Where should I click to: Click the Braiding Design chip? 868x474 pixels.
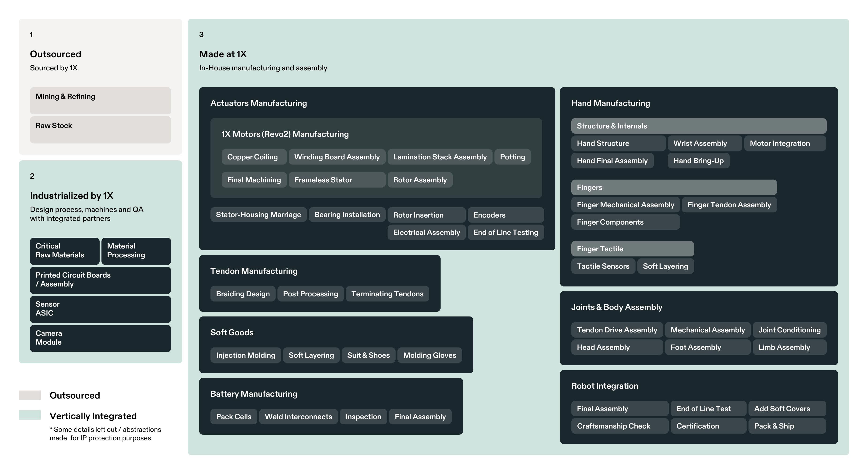[x=243, y=294]
